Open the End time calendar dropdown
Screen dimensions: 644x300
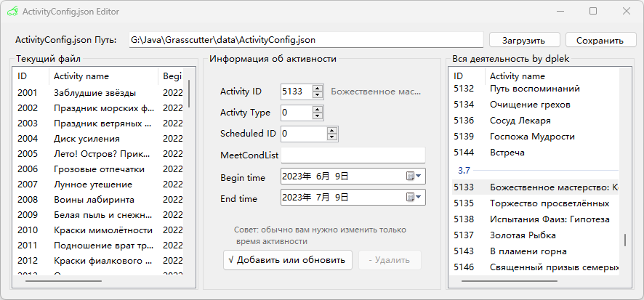tap(414, 198)
